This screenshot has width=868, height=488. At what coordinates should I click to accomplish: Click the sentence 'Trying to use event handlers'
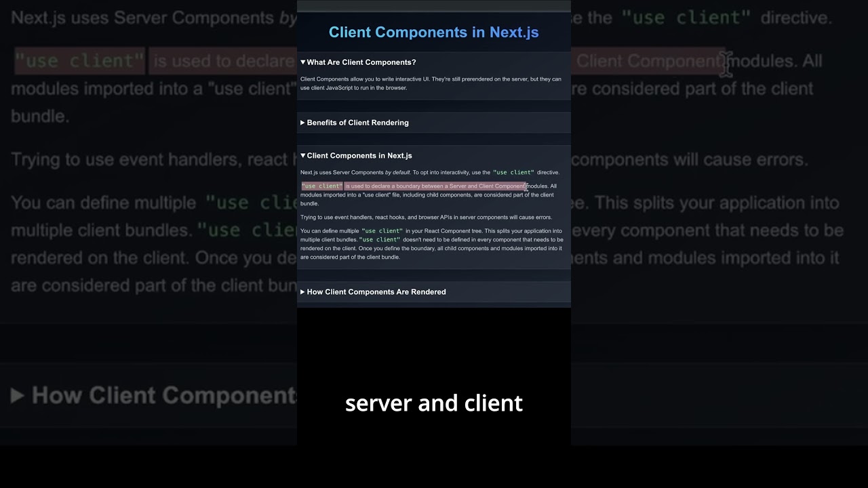[426, 218]
